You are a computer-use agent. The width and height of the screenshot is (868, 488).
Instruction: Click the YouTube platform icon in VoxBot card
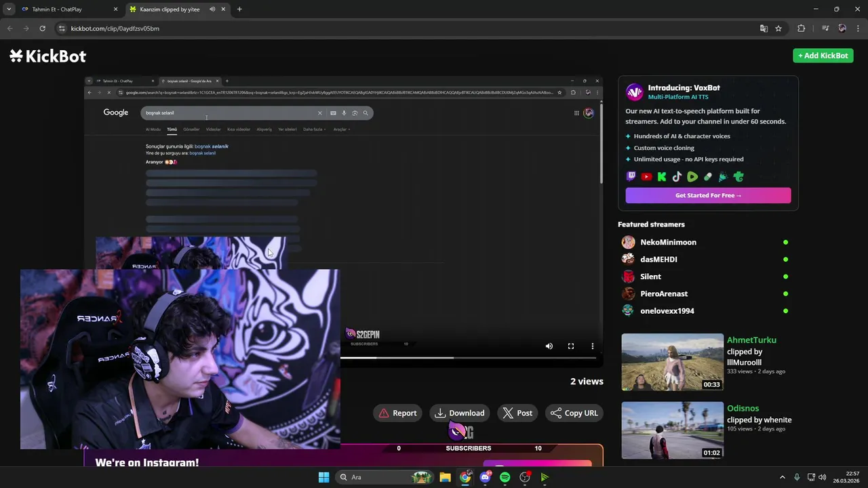click(x=646, y=177)
